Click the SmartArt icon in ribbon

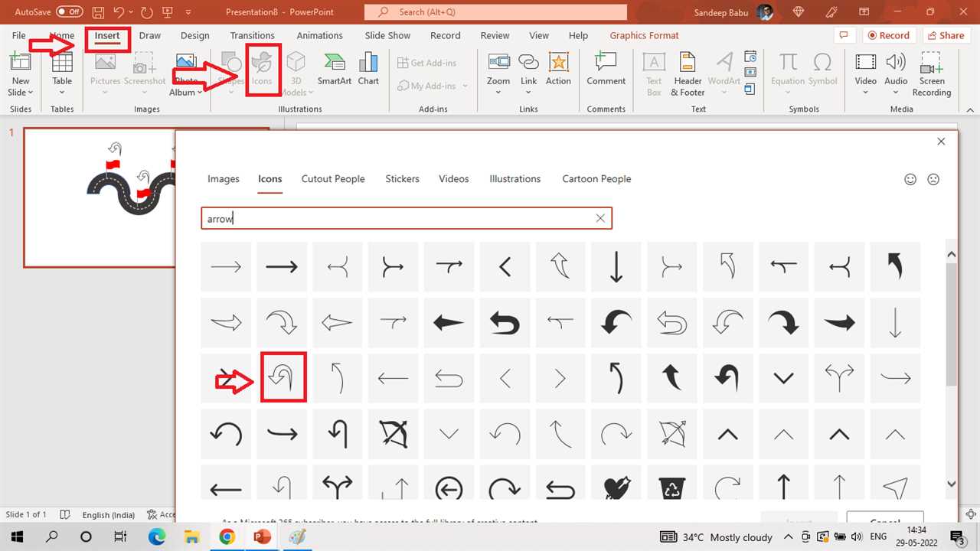tap(335, 70)
